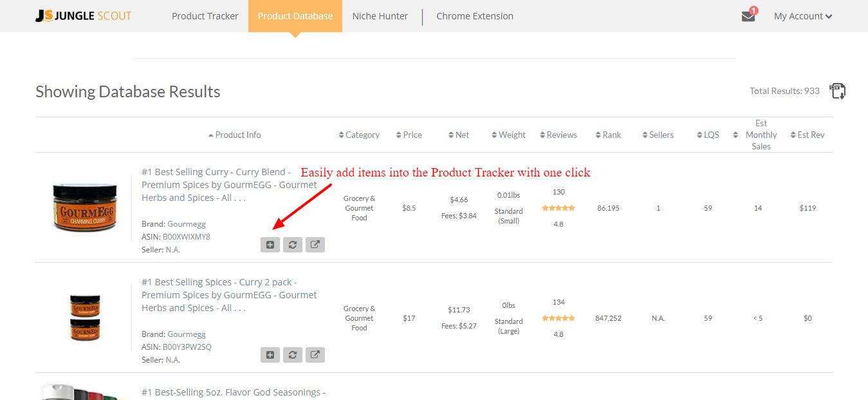Sort results by Price column
The width and height of the screenshot is (868, 400).
(x=409, y=135)
